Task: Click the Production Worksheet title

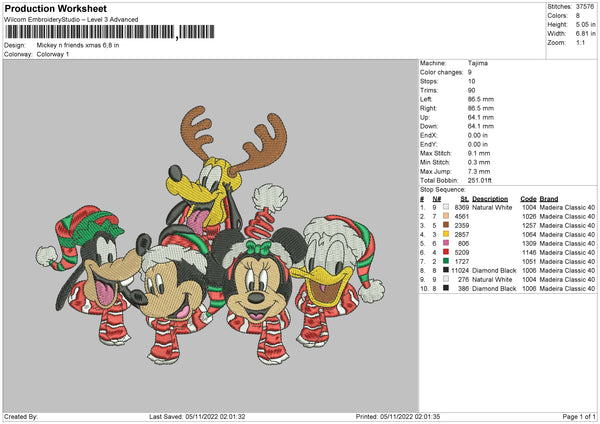Action: click(56, 8)
